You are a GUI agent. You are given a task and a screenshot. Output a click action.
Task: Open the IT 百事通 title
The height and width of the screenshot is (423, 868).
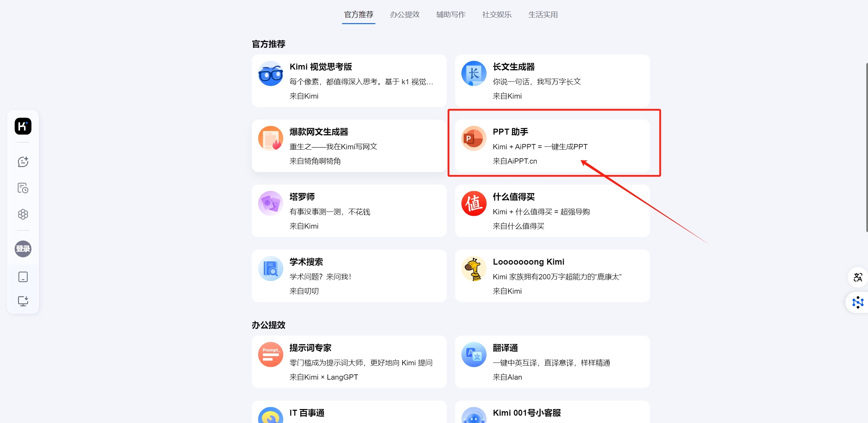pyautogui.click(x=307, y=413)
